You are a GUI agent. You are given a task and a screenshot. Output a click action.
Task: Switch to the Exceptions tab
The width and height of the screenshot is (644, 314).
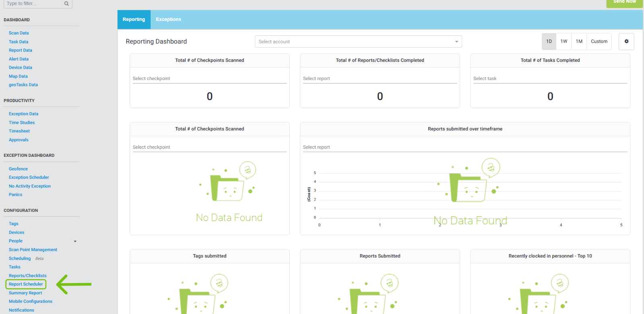point(168,19)
